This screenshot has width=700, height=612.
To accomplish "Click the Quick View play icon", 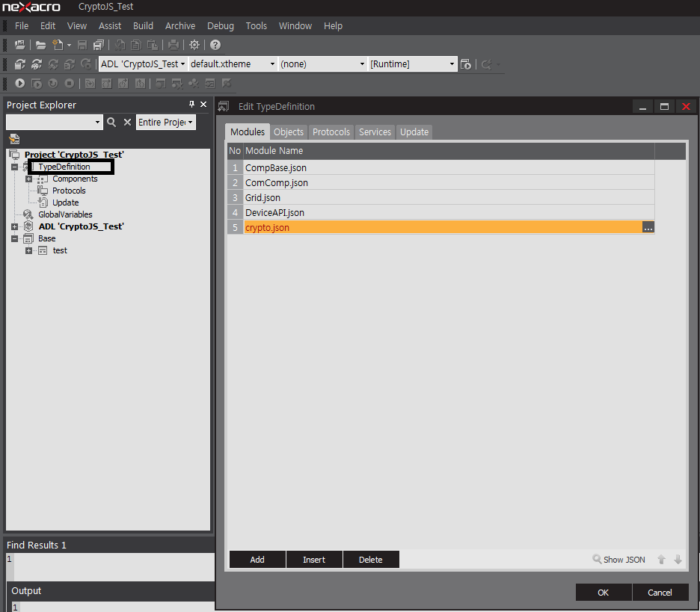I will coord(37,84).
